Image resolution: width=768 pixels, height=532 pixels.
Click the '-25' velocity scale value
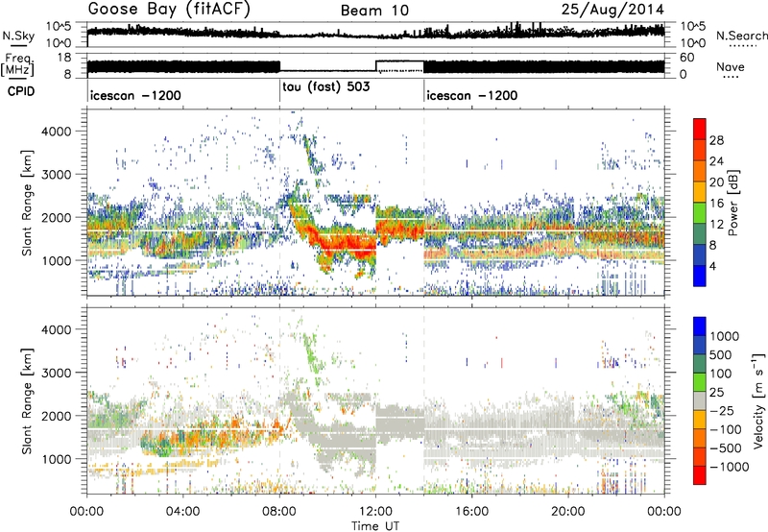pyautogui.click(x=722, y=411)
